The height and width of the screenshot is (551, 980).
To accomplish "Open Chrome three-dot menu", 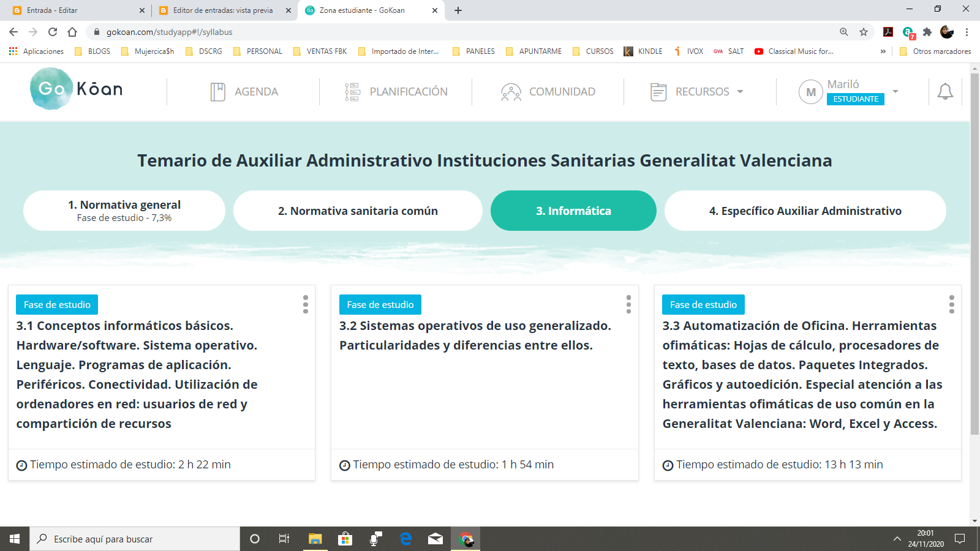I will pos(967,32).
